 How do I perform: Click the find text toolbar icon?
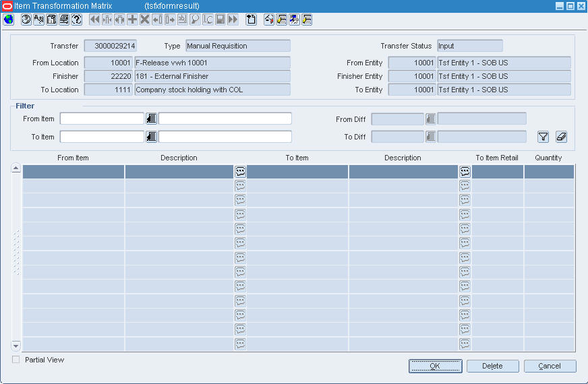(x=38, y=20)
